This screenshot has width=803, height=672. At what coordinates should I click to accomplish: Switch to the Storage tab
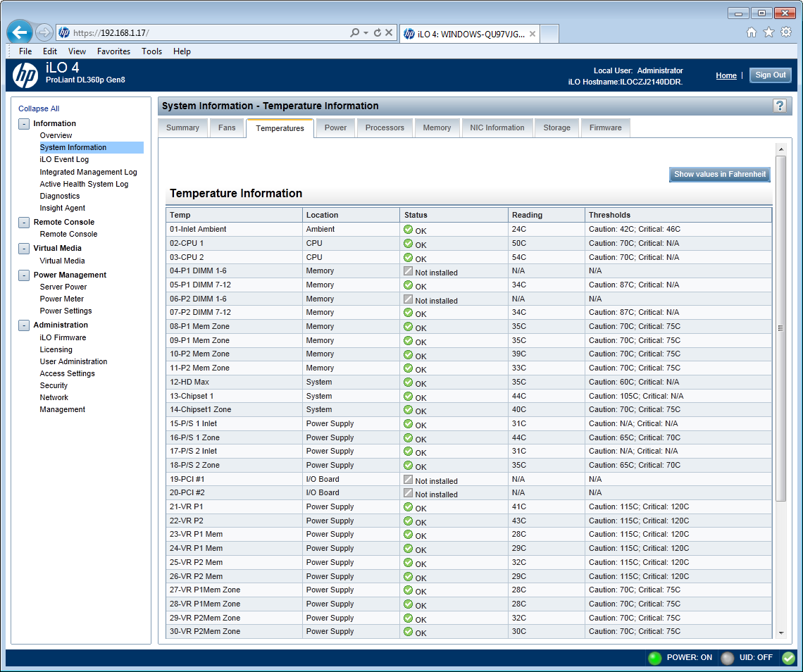click(x=556, y=128)
